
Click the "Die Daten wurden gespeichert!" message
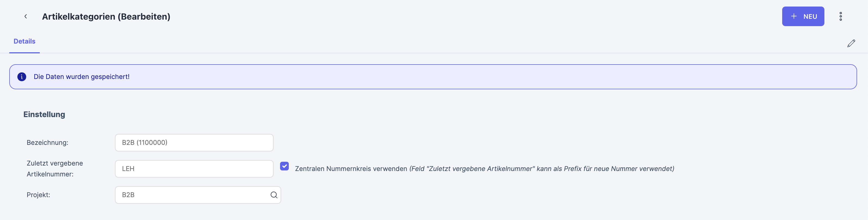[81, 77]
